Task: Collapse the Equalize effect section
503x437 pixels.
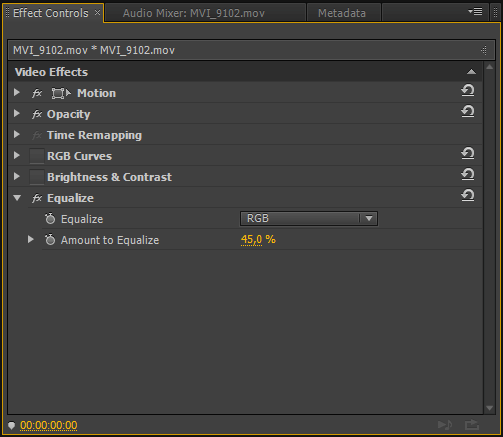Action: (17, 198)
